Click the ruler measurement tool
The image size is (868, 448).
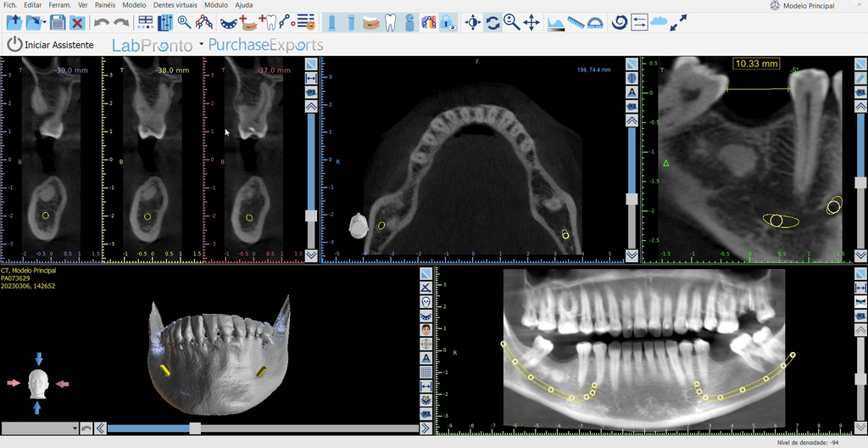tap(576, 23)
